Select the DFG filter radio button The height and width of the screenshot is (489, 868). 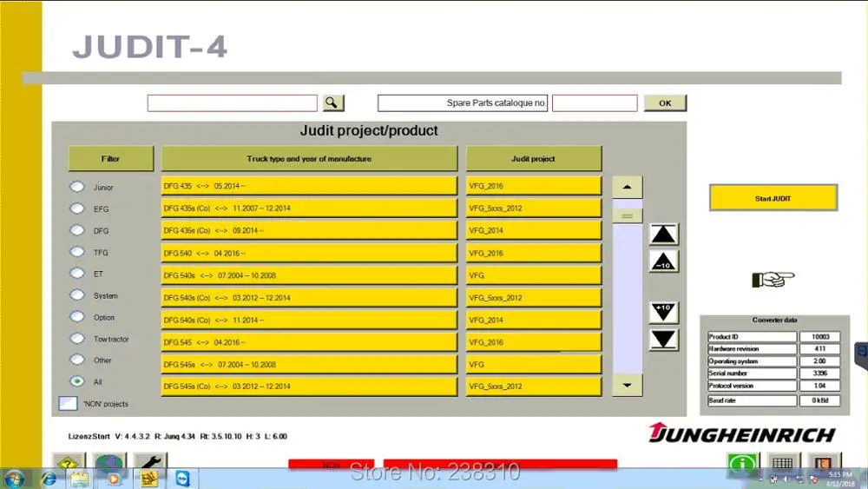[x=77, y=230]
